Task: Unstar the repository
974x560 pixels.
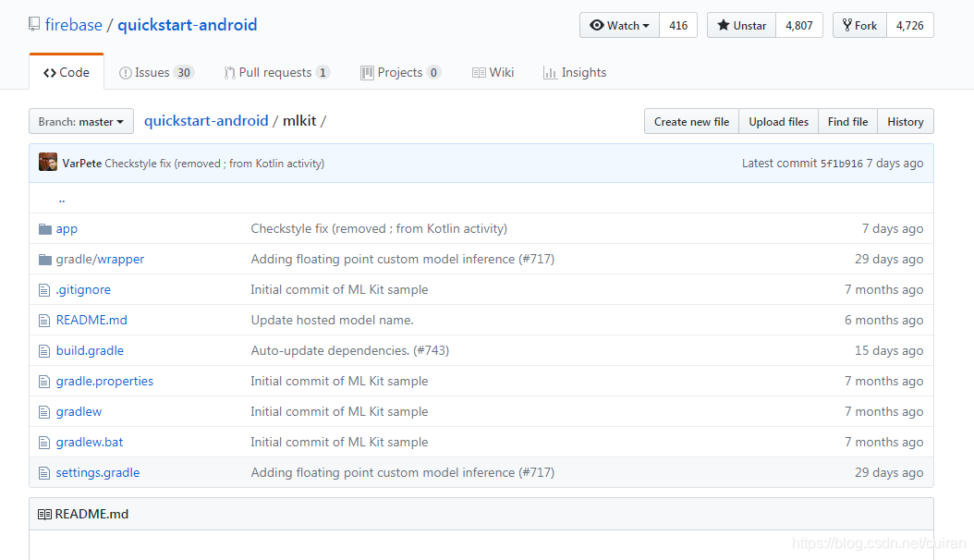Action: click(x=742, y=26)
